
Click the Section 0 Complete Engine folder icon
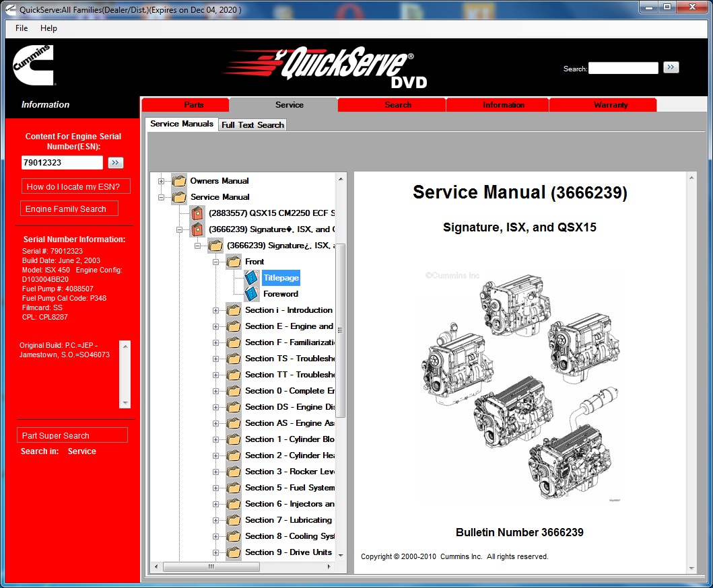click(x=233, y=391)
